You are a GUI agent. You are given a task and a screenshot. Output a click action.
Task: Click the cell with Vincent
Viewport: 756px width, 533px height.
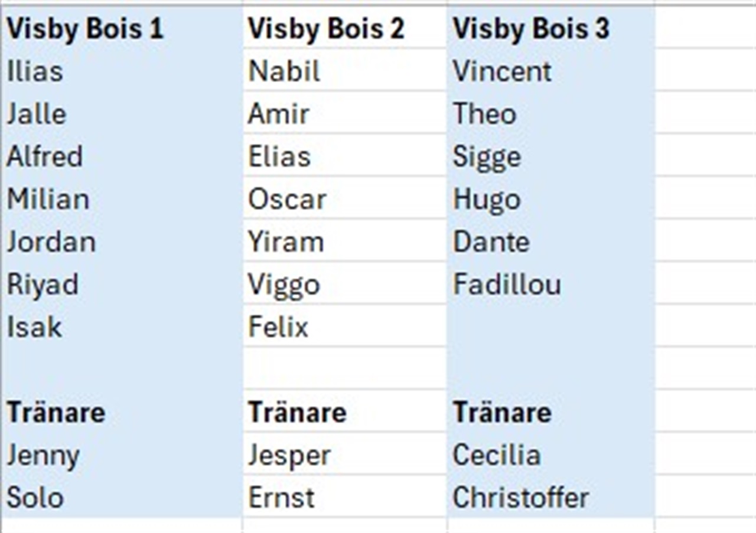tap(550, 71)
